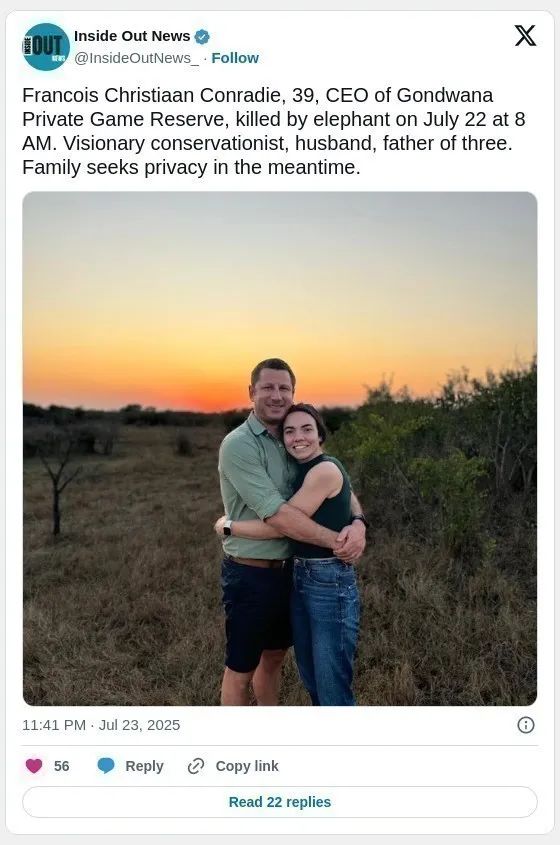This screenshot has height=845, width=560.
Task: Click the Inside Out News display name
Action: [x=132, y=36]
